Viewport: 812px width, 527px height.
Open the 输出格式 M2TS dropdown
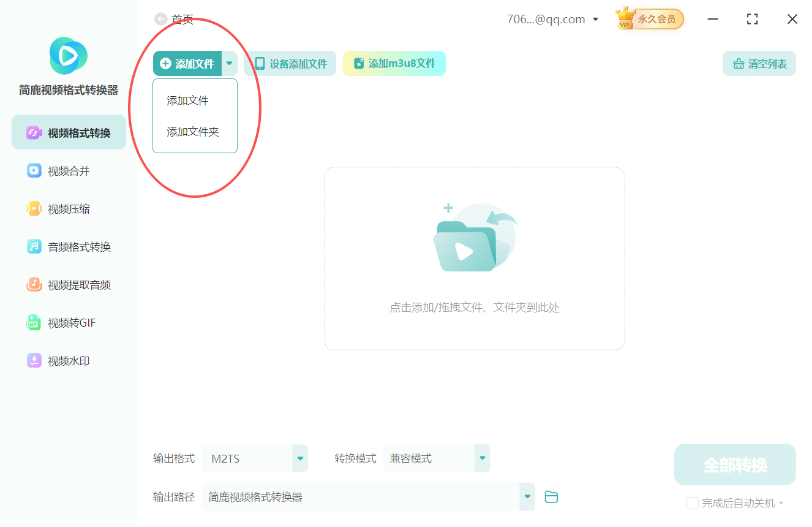(299, 458)
